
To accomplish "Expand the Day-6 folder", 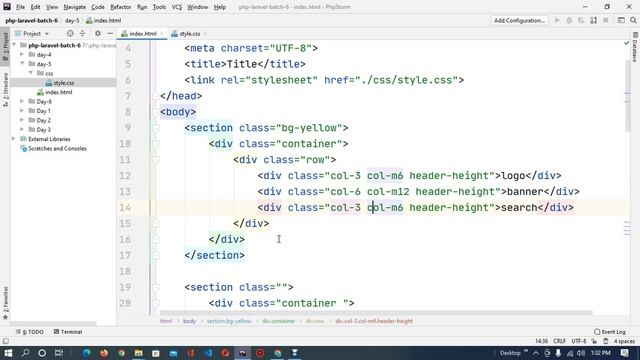I will click(22, 101).
